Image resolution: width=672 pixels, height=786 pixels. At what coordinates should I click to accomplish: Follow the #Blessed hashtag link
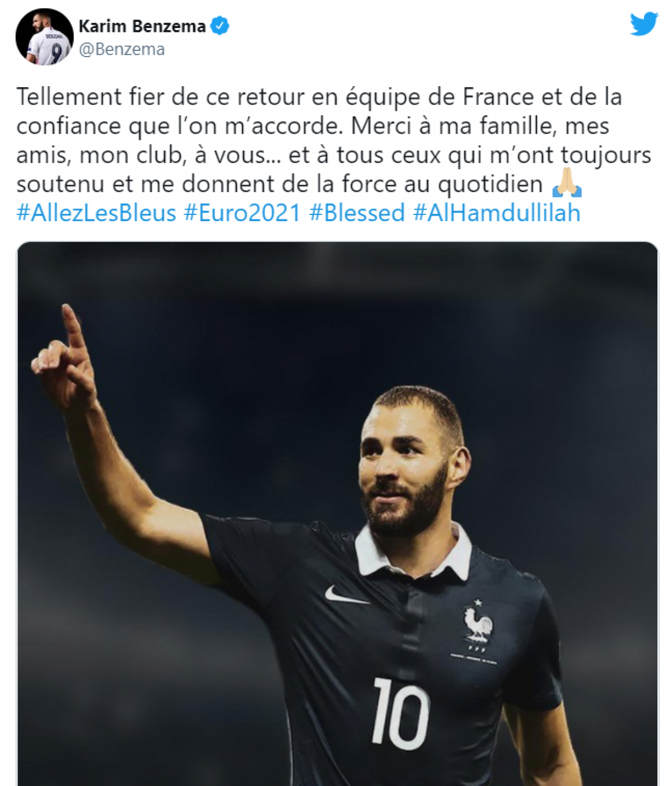[357, 213]
